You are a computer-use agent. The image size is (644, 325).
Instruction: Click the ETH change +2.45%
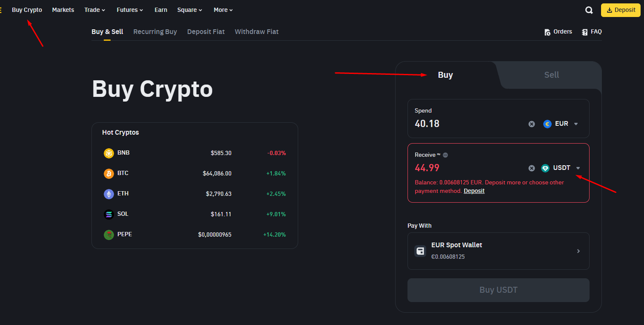click(x=276, y=194)
